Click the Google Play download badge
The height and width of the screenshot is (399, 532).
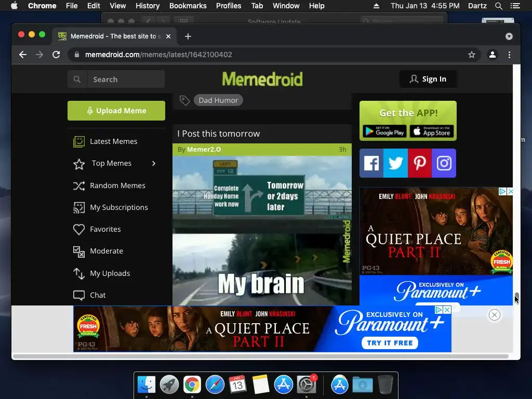click(384, 131)
